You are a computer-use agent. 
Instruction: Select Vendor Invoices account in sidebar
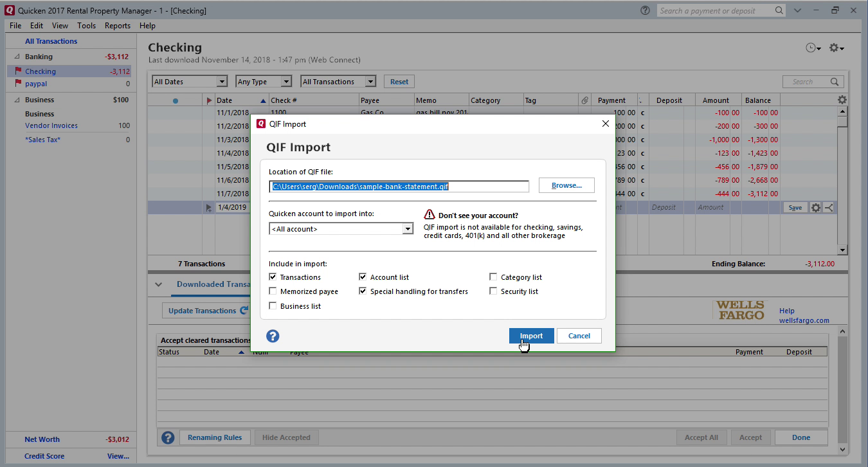51,125
